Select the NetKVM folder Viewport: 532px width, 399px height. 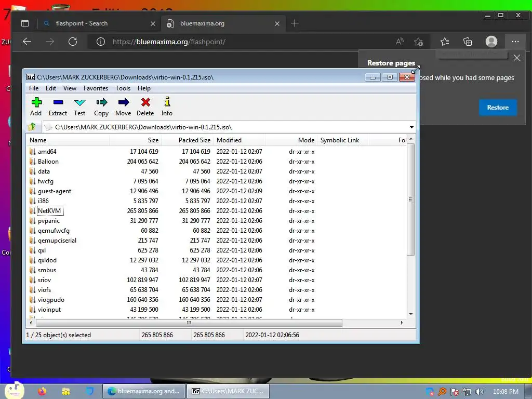click(49, 211)
